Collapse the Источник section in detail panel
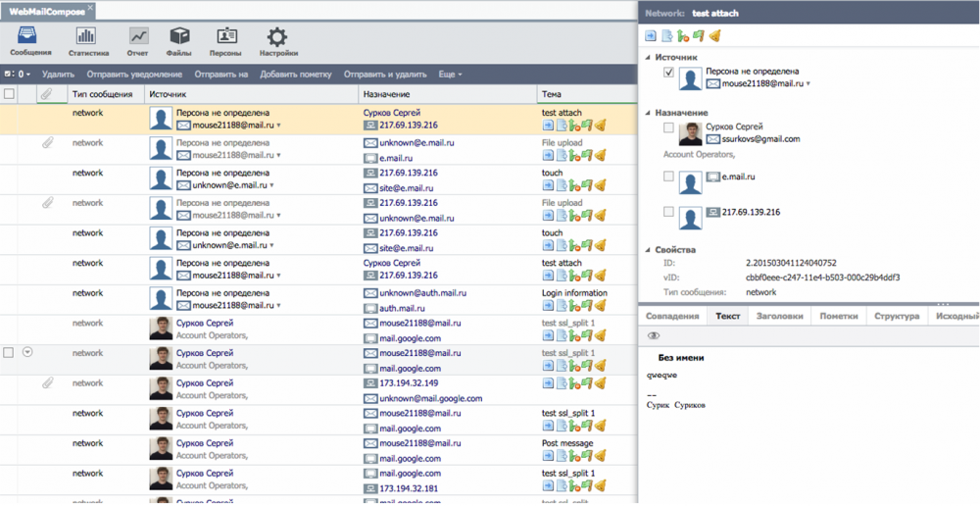This screenshot has width=980, height=506. click(648, 58)
